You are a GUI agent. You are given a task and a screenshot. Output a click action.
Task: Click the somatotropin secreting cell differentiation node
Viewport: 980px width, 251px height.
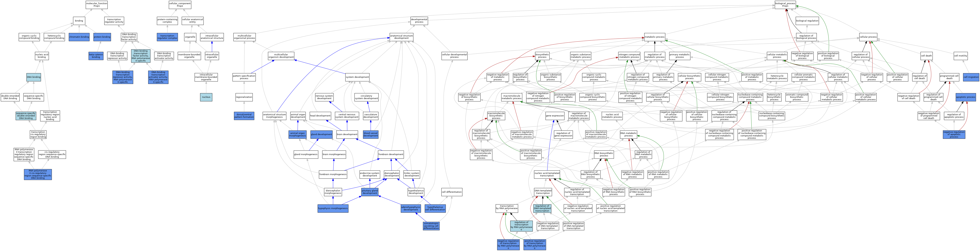coord(431,226)
